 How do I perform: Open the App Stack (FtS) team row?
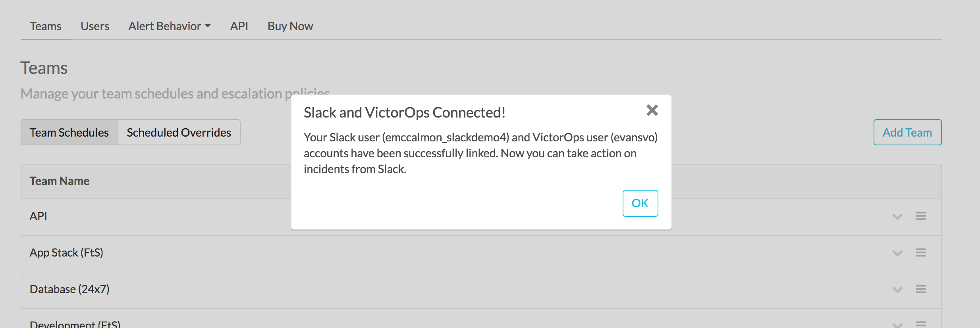(x=481, y=253)
